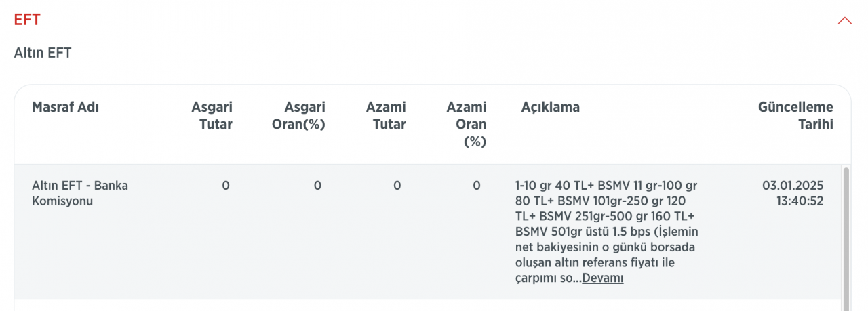This screenshot has height=311, width=868.
Task: Select the Asgari Tutar value 0 in the row
Action: [226, 186]
